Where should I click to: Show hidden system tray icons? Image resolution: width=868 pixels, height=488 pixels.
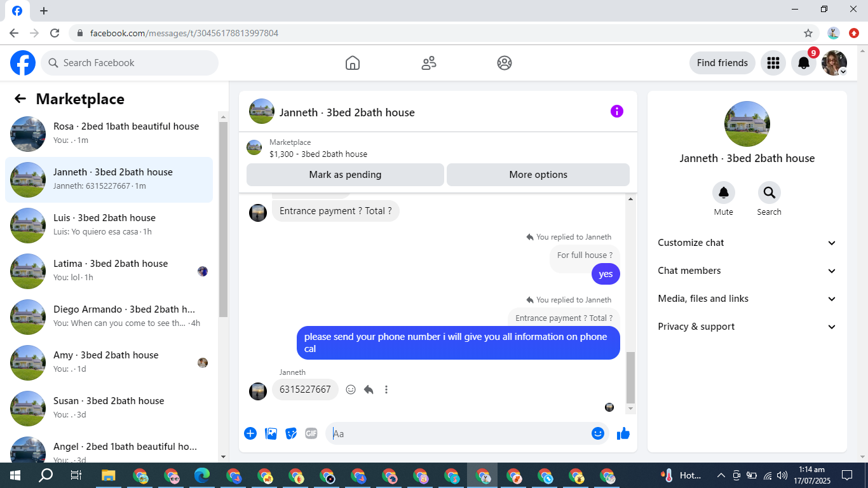[x=721, y=475]
